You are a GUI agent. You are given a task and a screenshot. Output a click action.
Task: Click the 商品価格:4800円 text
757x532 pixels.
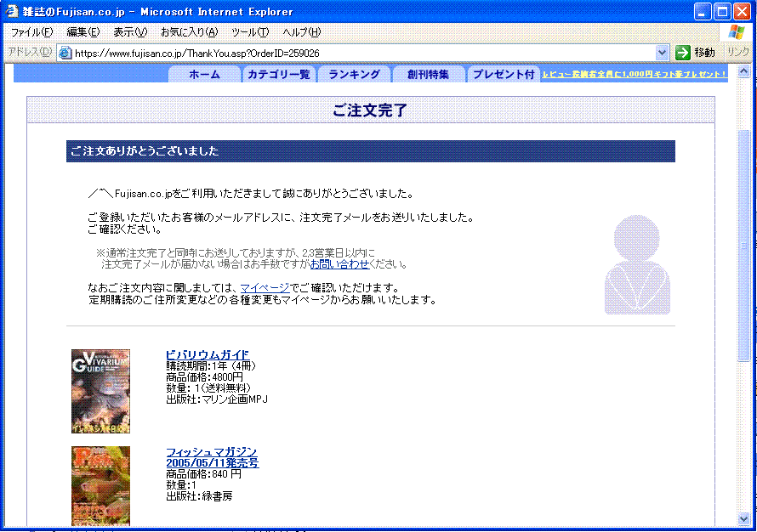[x=204, y=377]
